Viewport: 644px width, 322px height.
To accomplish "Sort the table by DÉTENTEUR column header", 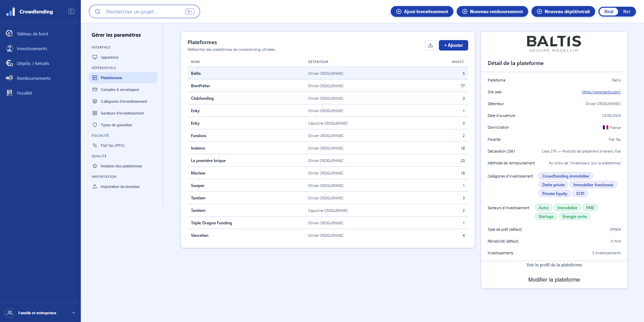I will click(318, 62).
